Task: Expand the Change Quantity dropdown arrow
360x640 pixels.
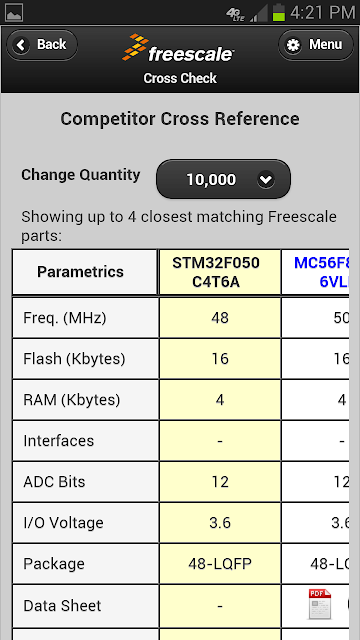Action: point(266,179)
